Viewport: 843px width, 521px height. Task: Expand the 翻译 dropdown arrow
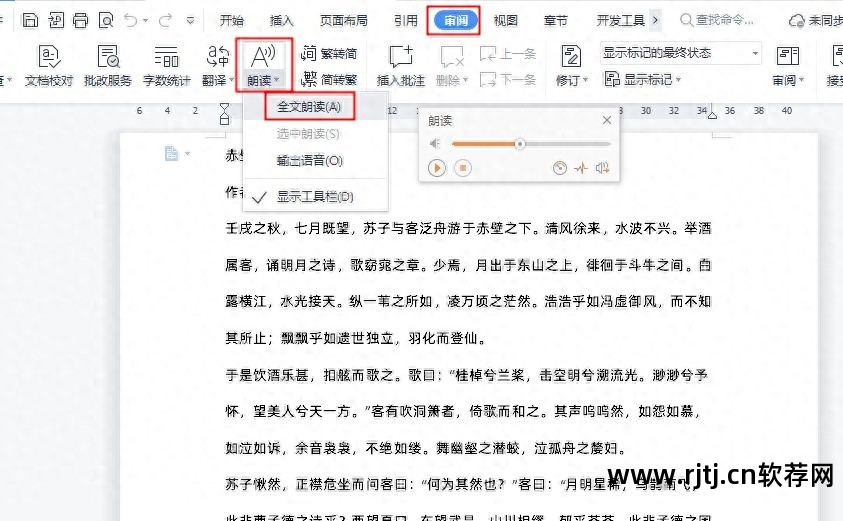click(232, 80)
